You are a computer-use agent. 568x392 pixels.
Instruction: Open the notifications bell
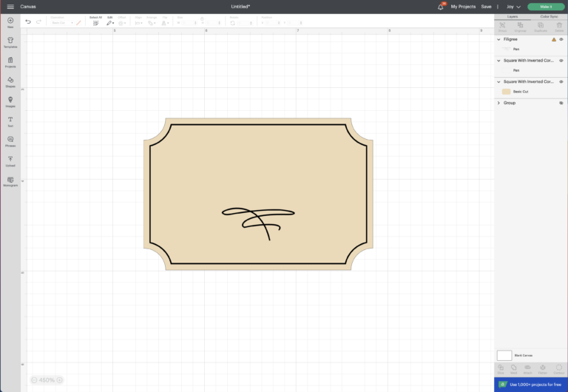click(441, 7)
